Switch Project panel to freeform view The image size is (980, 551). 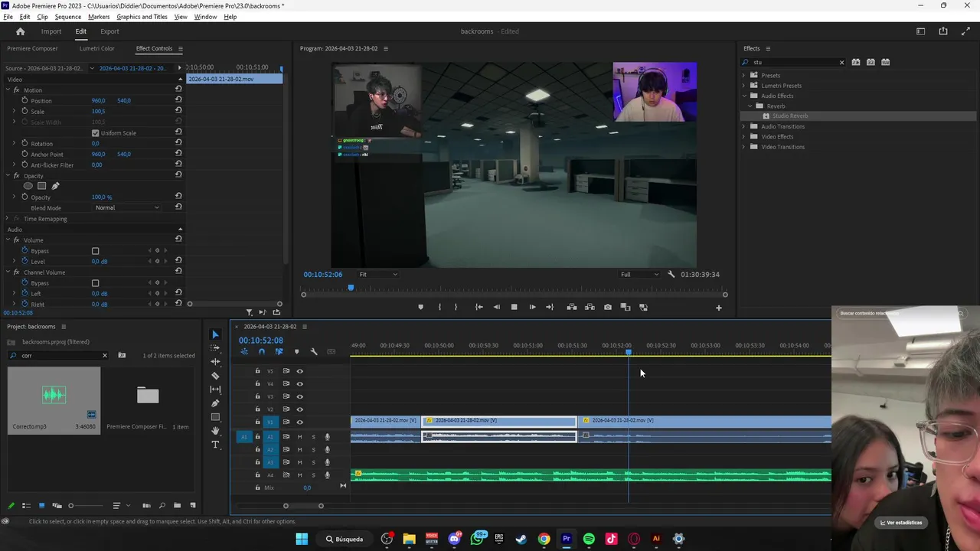pyautogui.click(x=57, y=505)
